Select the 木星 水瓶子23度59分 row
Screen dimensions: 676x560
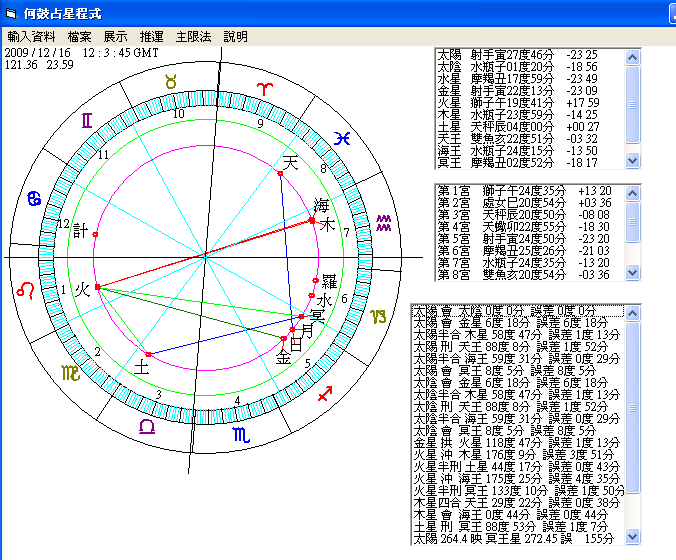(530, 115)
